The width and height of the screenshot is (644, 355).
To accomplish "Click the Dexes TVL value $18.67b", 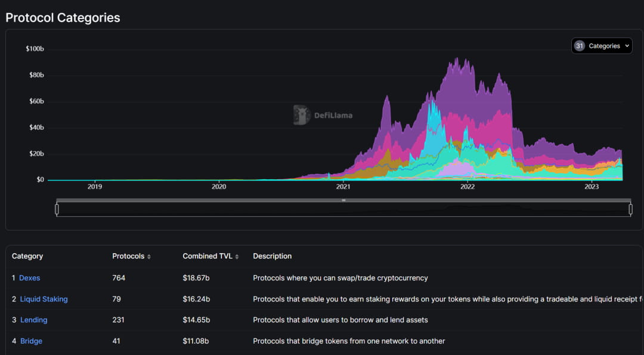I will click(x=196, y=278).
